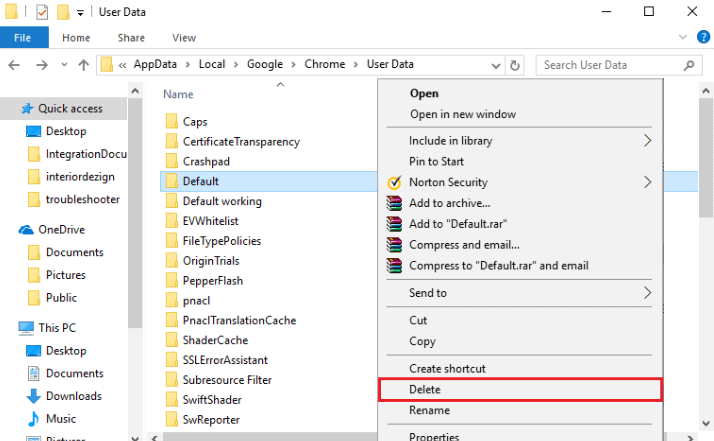
Task: Click AppData in the address bar
Action: point(155,64)
